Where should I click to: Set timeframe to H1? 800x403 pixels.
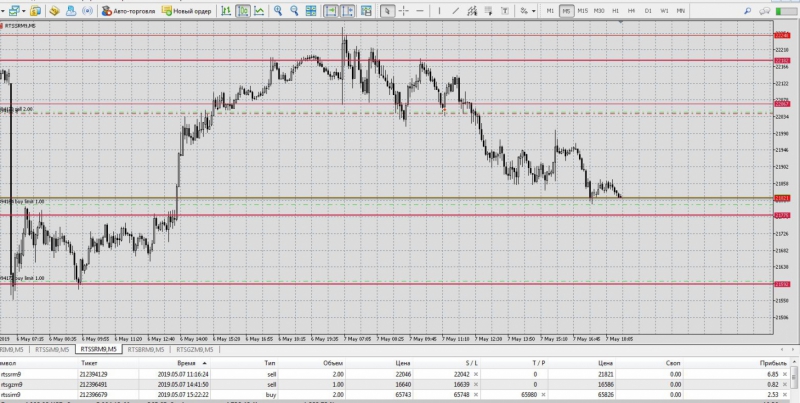[x=615, y=11]
